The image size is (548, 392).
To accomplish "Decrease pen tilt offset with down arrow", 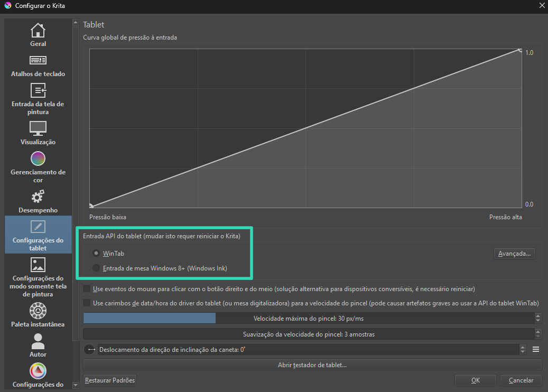I will click(523, 352).
